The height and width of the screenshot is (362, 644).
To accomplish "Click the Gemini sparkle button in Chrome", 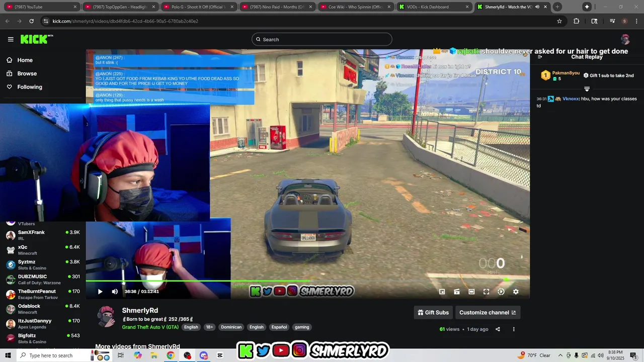I will [587, 7].
